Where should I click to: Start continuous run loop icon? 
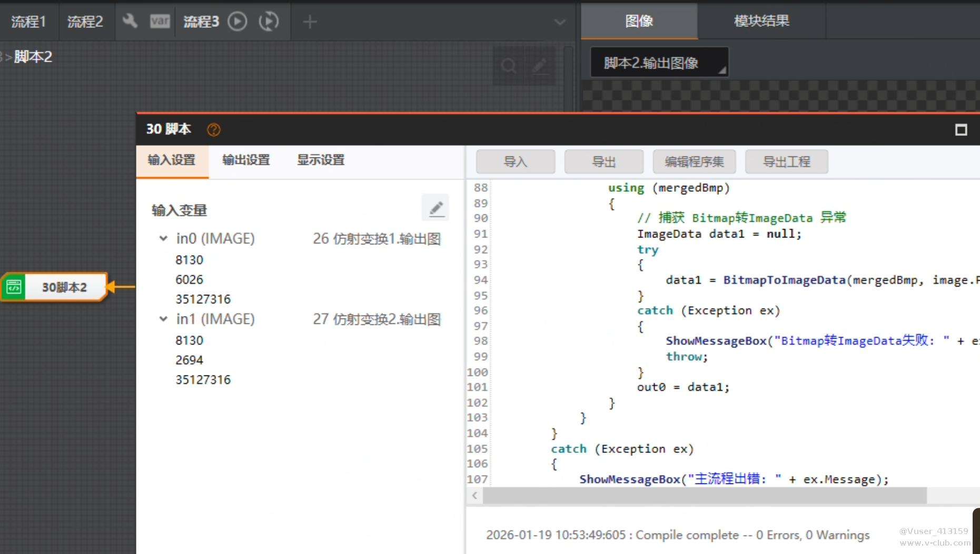pos(269,22)
